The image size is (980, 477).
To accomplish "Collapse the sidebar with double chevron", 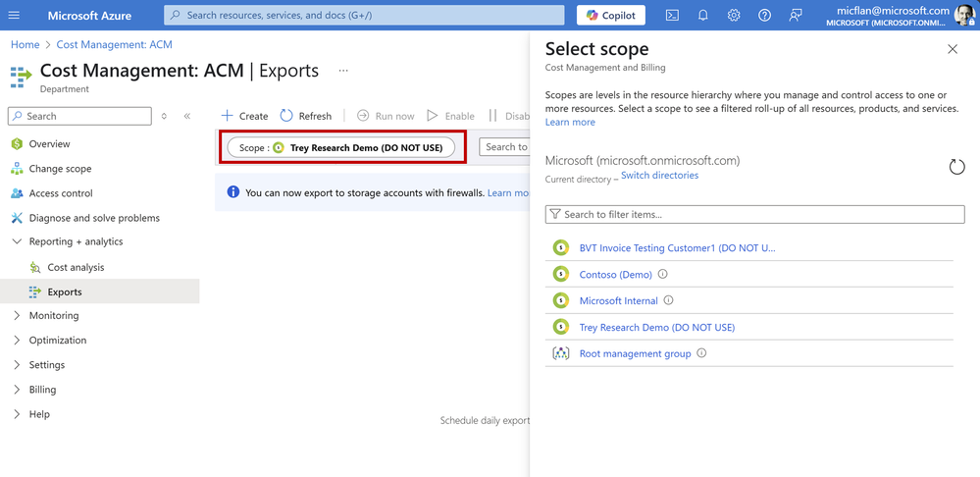I will [x=186, y=116].
